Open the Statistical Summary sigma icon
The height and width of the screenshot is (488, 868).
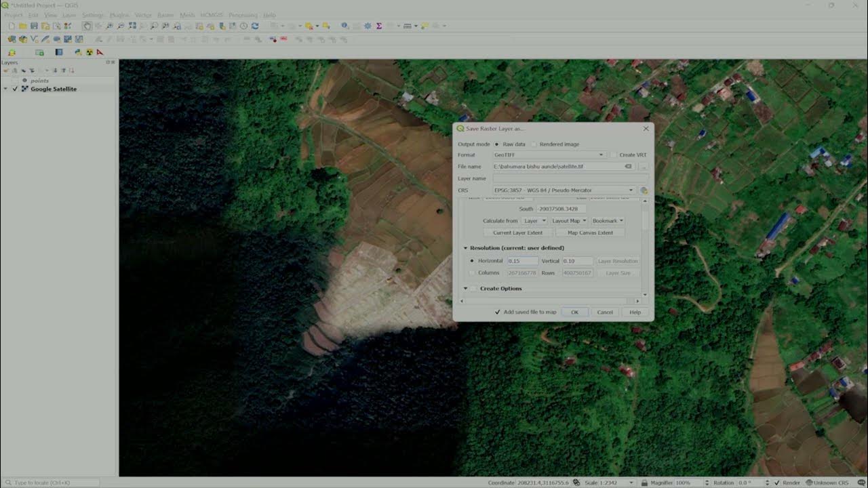tap(379, 26)
